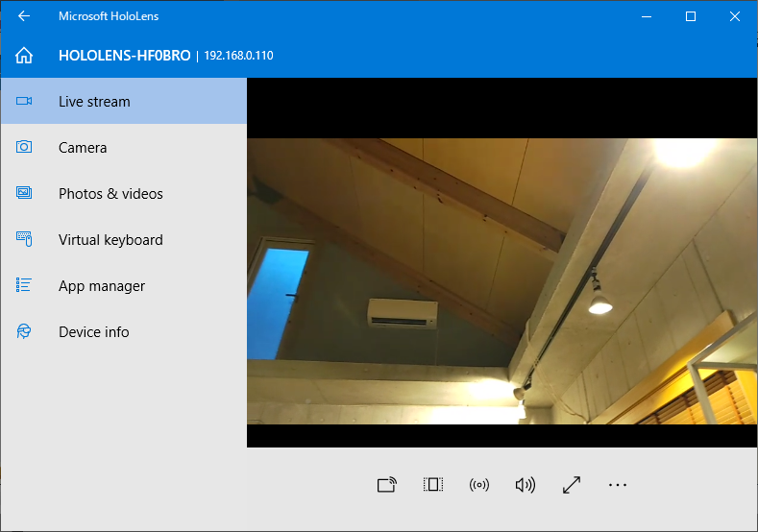Open the Virtual keyboard page
This screenshot has height=532, width=758.
pos(110,240)
